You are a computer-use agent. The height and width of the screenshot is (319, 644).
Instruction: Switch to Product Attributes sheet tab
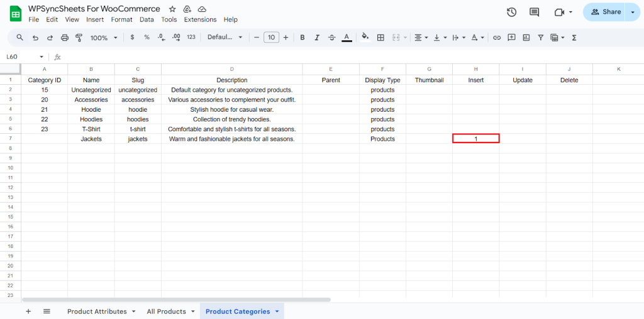97,311
